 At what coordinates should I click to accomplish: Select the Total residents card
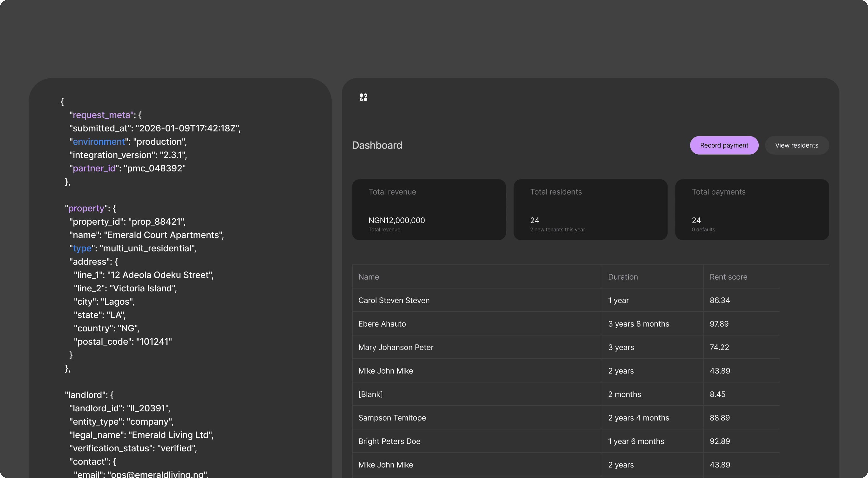pyautogui.click(x=590, y=209)
